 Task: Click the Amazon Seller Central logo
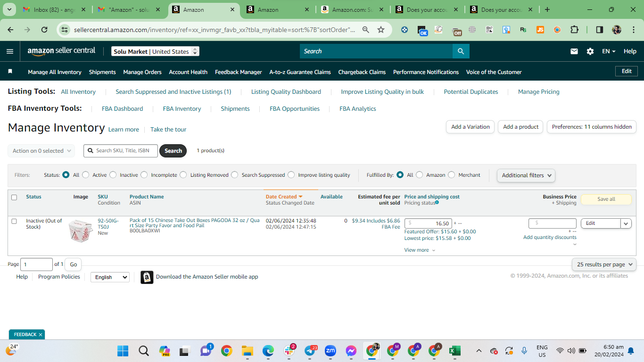(x=61, y=51)
